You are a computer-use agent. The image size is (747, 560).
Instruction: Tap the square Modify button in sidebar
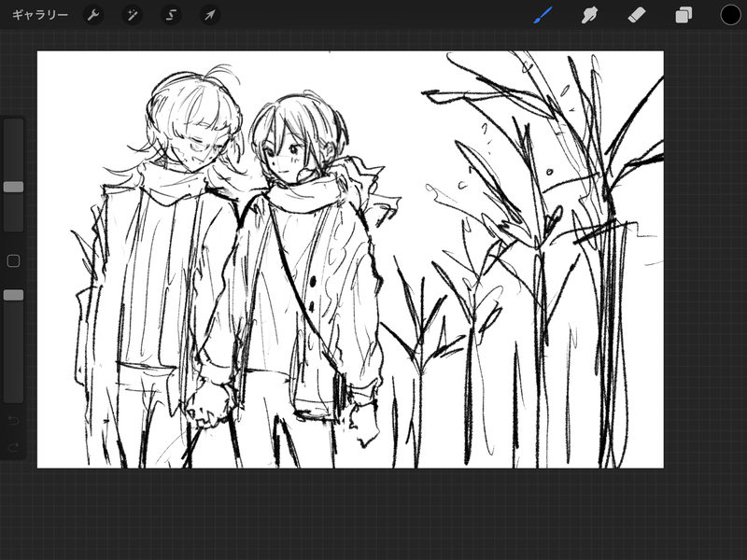[13, 261]
